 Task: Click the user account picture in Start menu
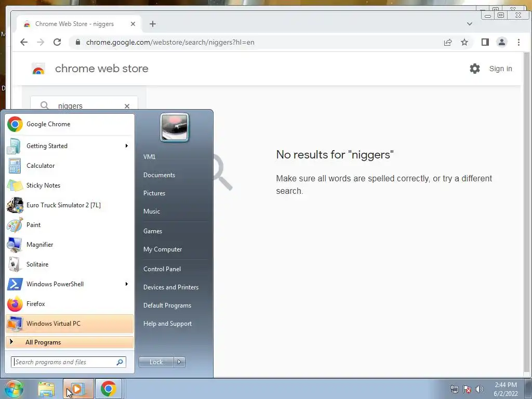tap(175, 128)
